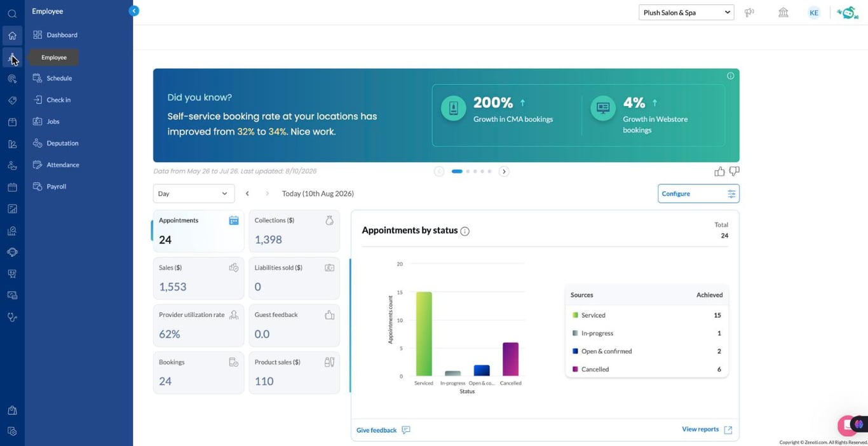Click the Configure button
868x446 pixels.
coord(698,194)
